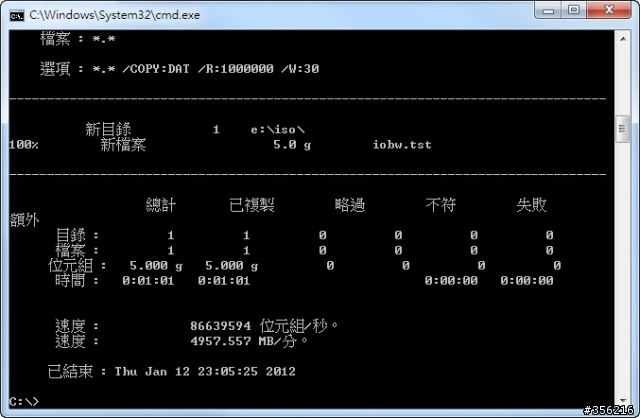The width and height of the screenshot is (640, 418).
Task: Click the 新目錄 label
Action: (x=108, y=129)
